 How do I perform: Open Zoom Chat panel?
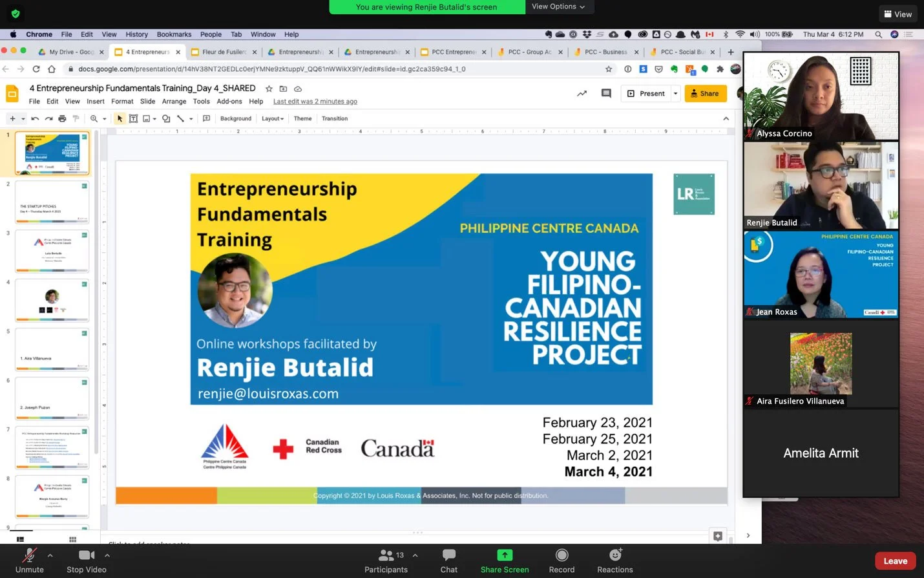449,561
